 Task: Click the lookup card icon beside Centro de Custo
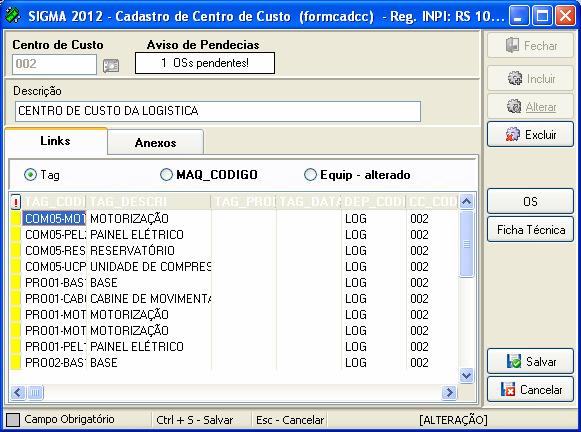(x=111, y=66)
